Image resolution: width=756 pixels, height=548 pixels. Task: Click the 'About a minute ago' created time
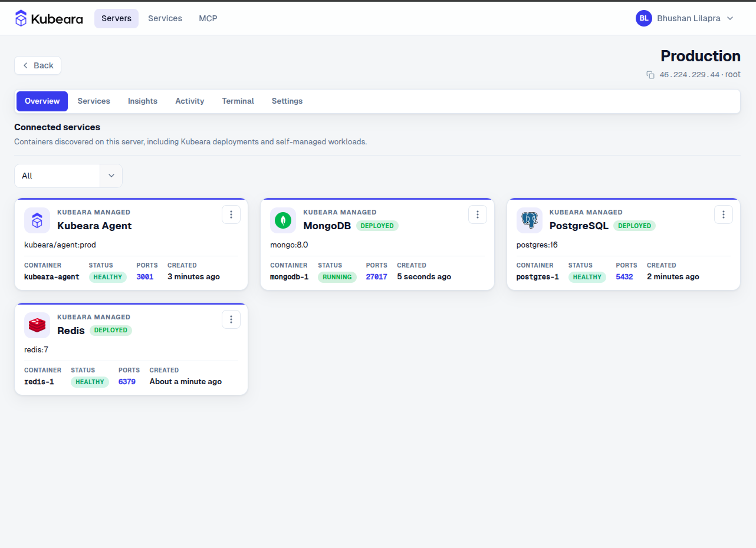pyautogui.click(x=186, y=382)
